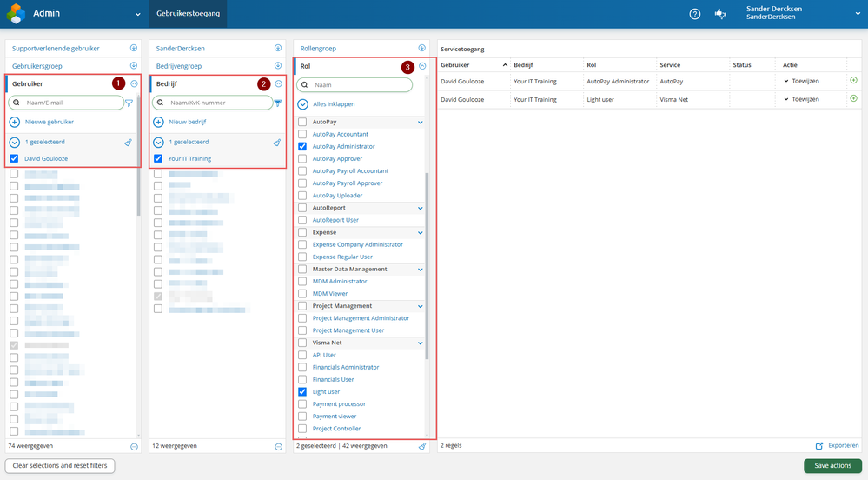868x480 pixels.
Task: Click the Rol Naam search field
Action: pos(360,85)
